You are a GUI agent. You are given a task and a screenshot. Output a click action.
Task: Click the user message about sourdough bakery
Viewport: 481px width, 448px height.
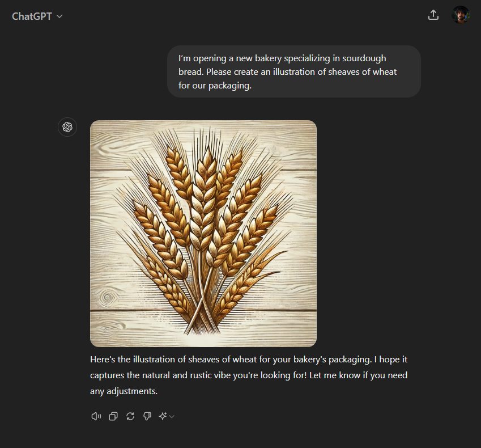294,71
